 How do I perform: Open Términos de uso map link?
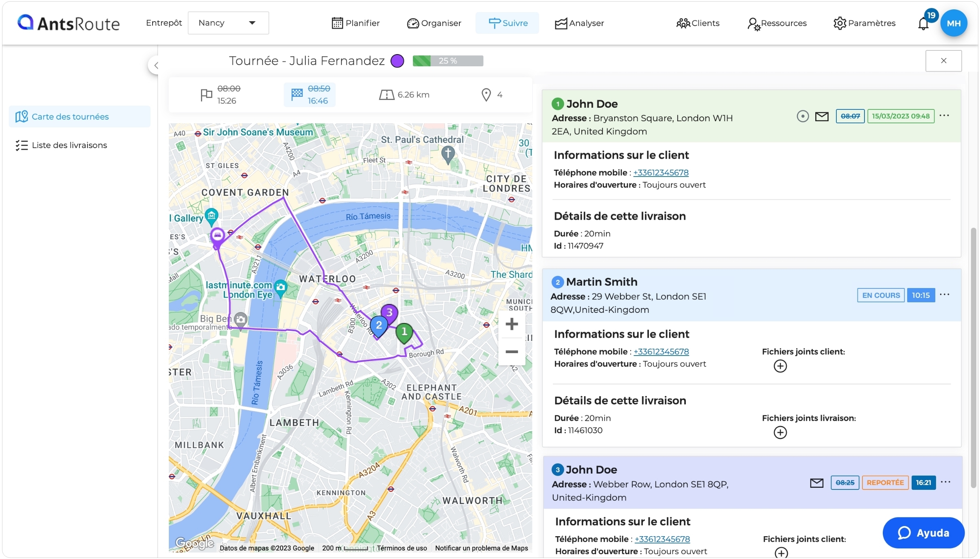pyautogui.click(x=402, y=548)
